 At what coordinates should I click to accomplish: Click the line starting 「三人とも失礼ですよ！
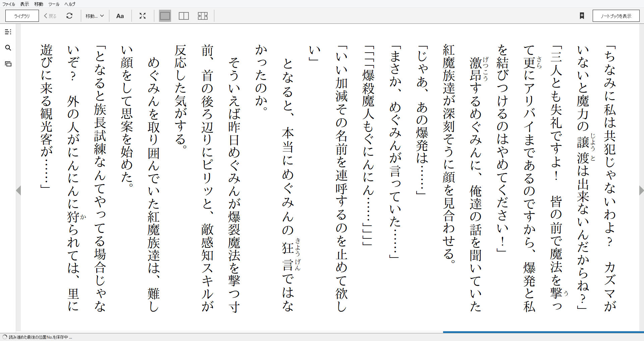556,179
